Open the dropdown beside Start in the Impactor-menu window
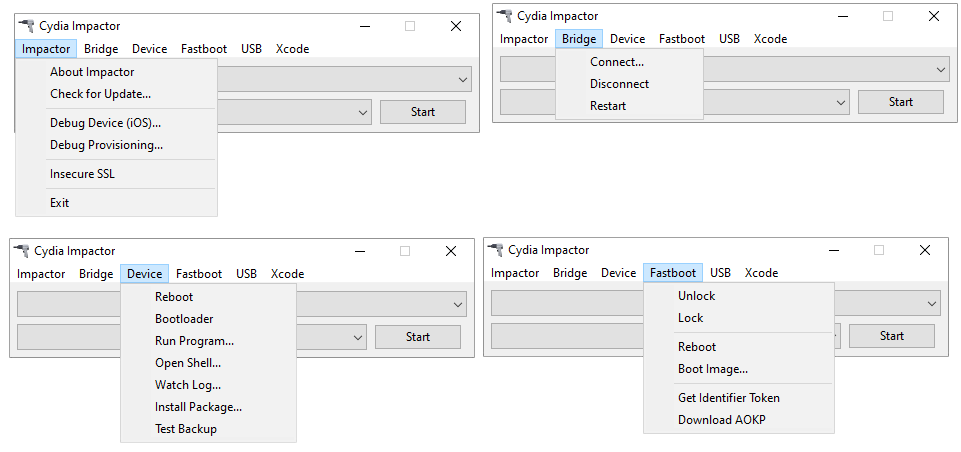Image resolution: width=961 pixels, height=452 pixels. click(x=363, y=112)
